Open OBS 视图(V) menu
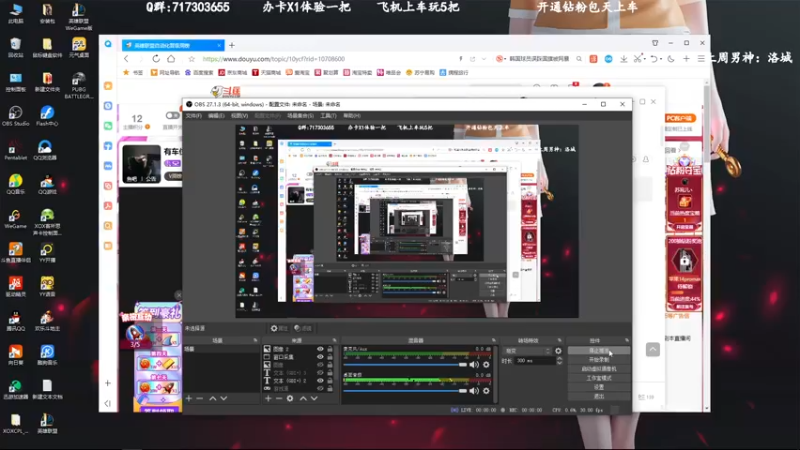Screen dimensions: 800x450 (239, 116)
